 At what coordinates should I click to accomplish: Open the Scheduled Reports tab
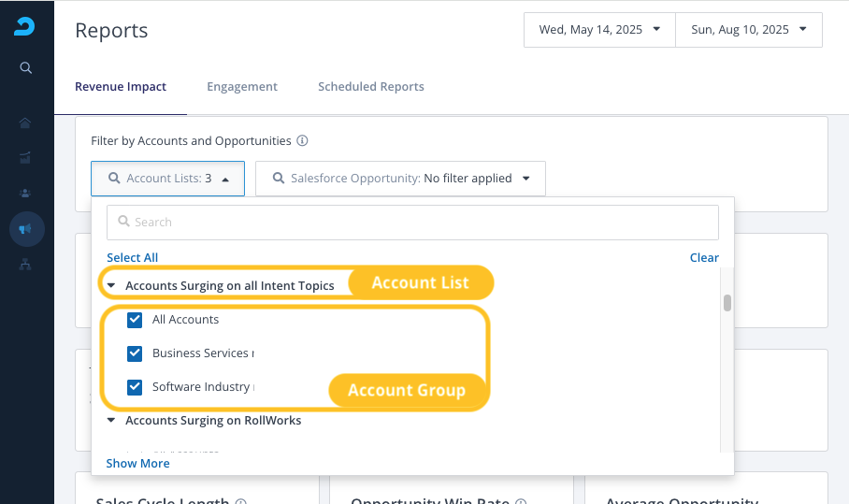[371, 87]
